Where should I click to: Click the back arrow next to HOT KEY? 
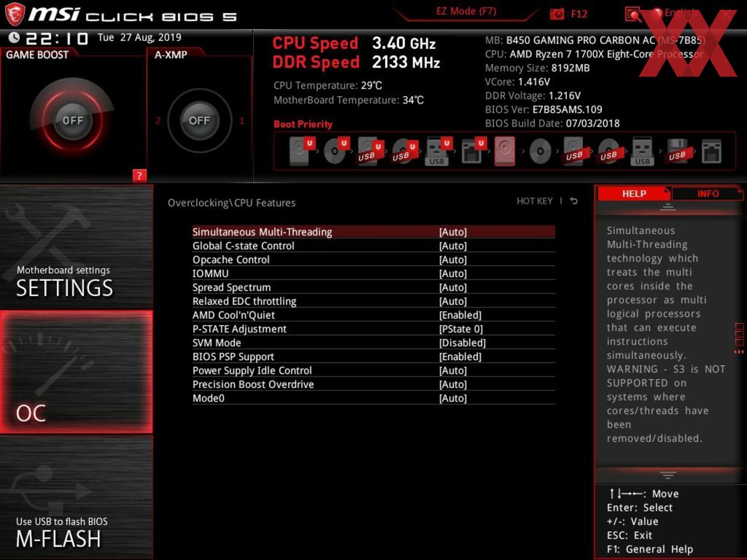point(573,201)
